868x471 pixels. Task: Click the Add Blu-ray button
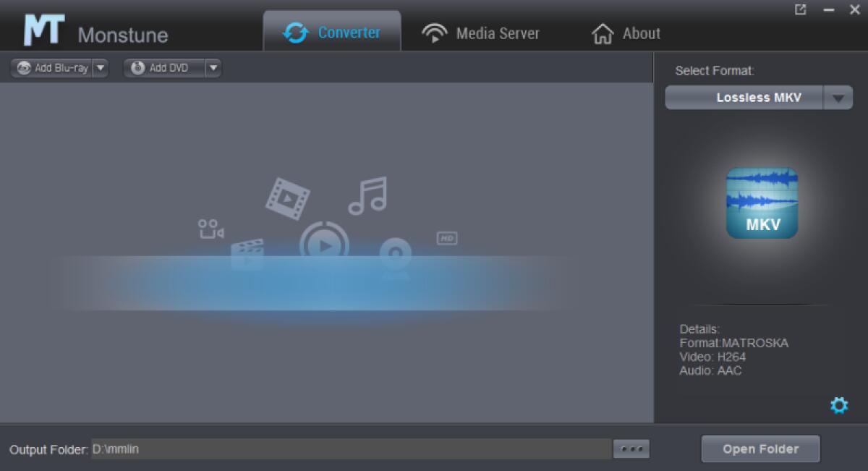coord(52,68)
